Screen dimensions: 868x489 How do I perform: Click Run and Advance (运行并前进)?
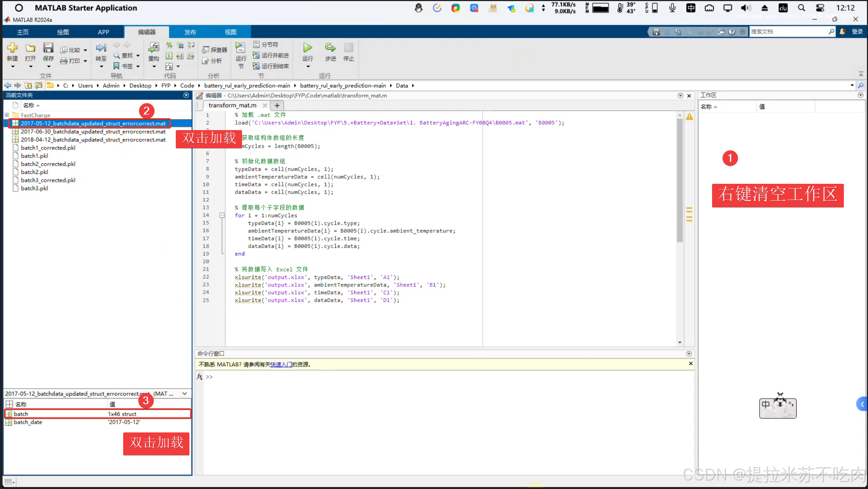[x=271, y=55]
